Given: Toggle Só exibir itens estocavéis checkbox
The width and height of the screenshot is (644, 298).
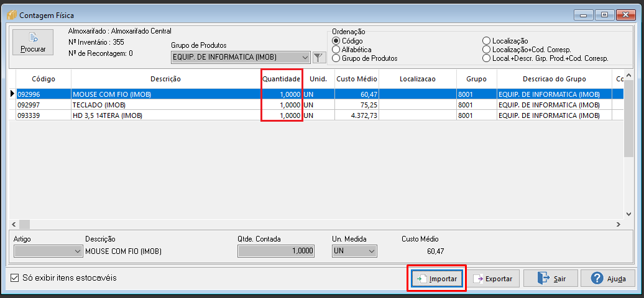Looking at the screenshot, I should coord(15,278).
